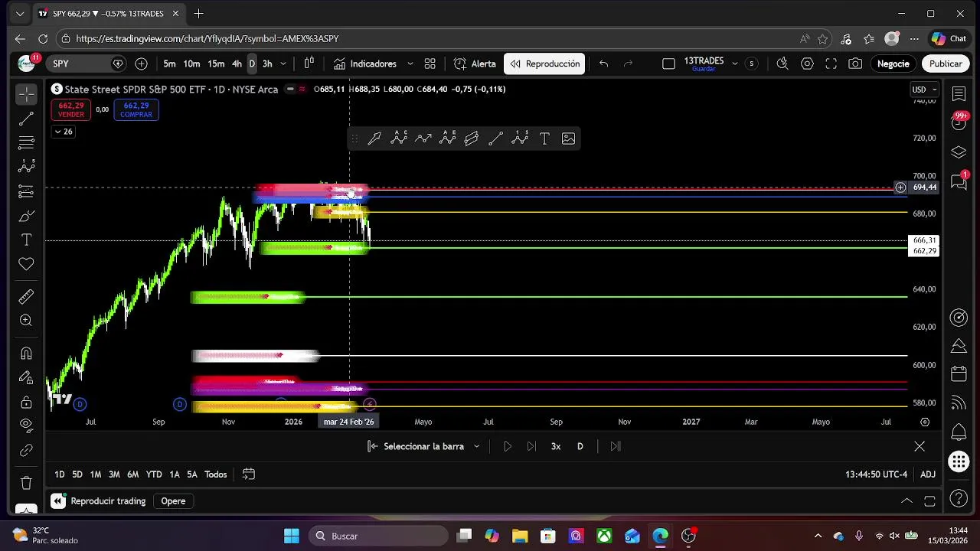Click the Publicar button
The image size is (980, 551).
coord(946,64)
